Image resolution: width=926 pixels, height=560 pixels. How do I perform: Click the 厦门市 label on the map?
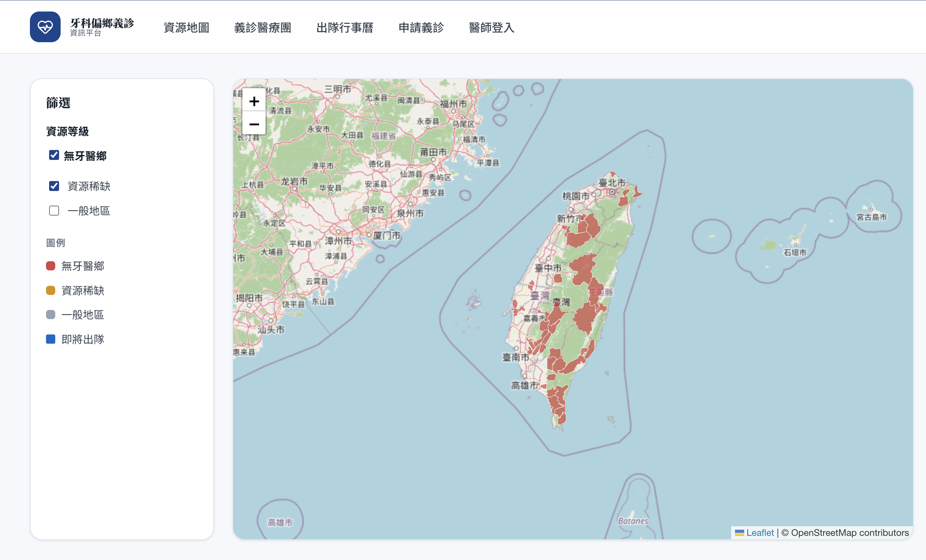(x=387, y=236)
